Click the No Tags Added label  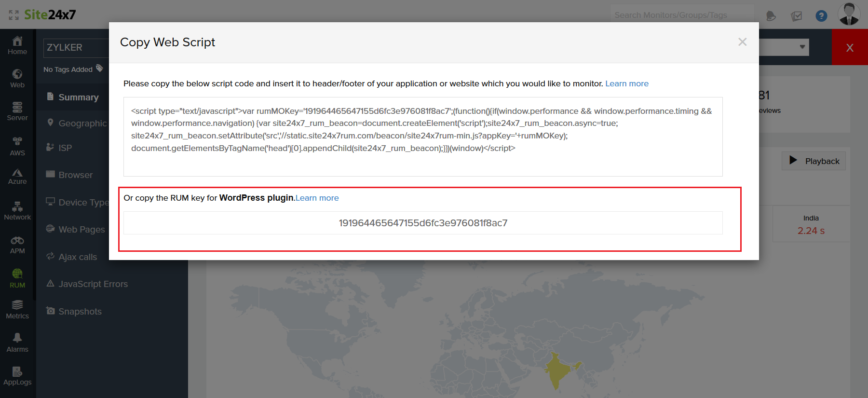[x=68, y=69]
